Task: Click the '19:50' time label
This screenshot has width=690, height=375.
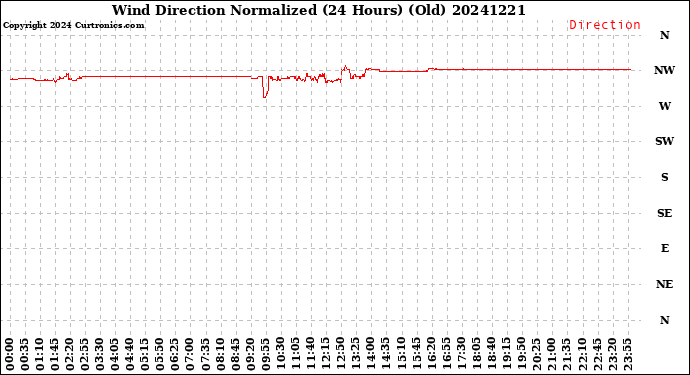Action: click(x=521, y=354)
